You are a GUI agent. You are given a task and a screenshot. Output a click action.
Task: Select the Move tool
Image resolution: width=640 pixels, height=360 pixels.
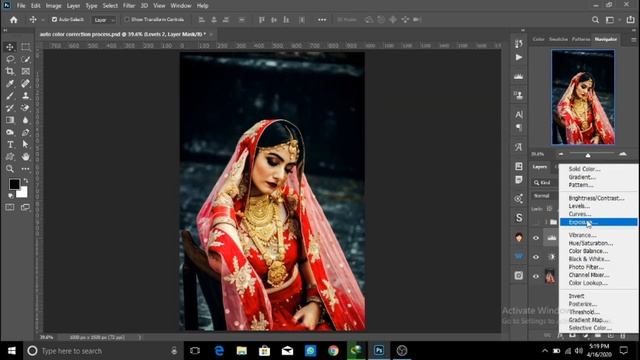(x=10, y=47)
